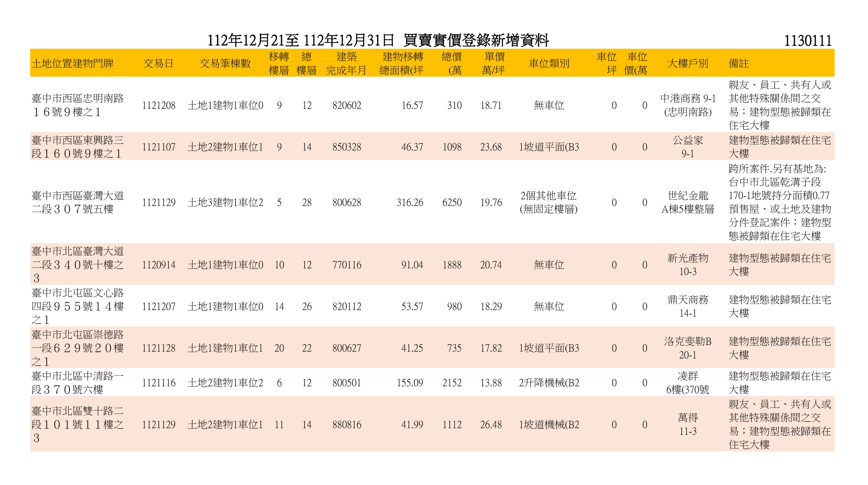Click transaction date 1121107
Viewport: 868px width, 485px height.
pyautogui.click(x=159, y=147)
